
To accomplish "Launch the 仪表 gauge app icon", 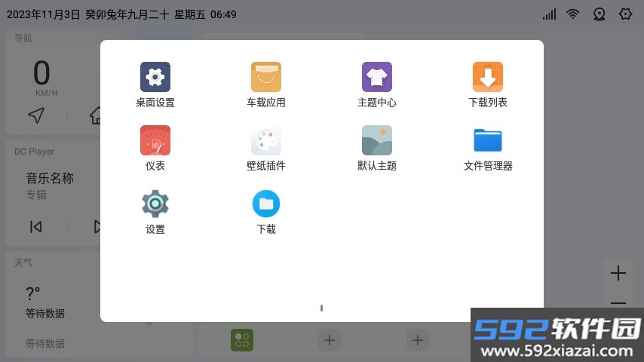I will [x=155, y=140].
